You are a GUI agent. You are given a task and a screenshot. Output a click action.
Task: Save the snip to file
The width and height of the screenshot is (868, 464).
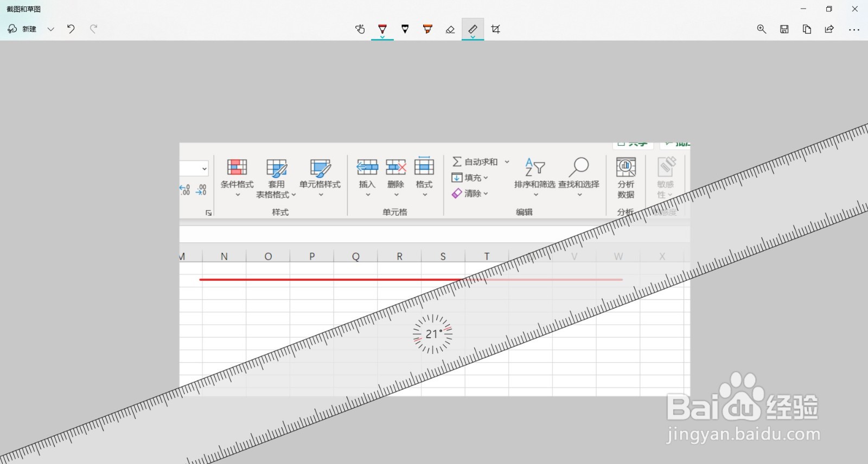pos(784,29)
